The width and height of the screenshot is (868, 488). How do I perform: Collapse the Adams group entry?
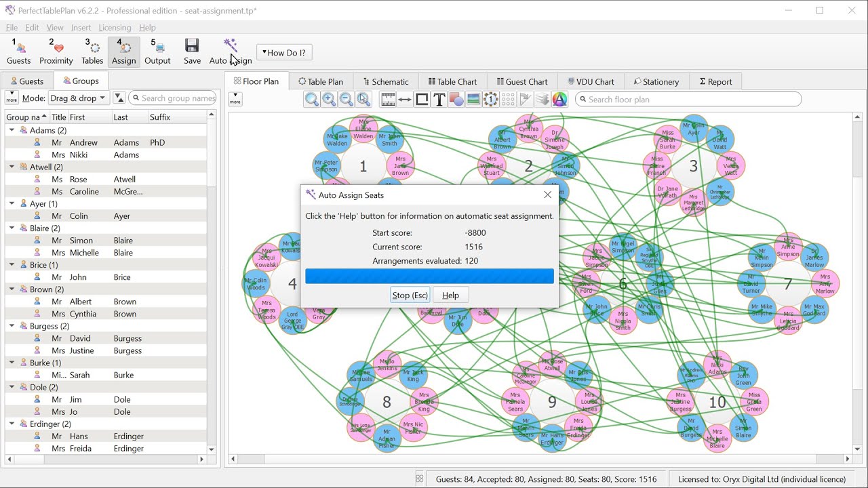[x=12, y=129]
